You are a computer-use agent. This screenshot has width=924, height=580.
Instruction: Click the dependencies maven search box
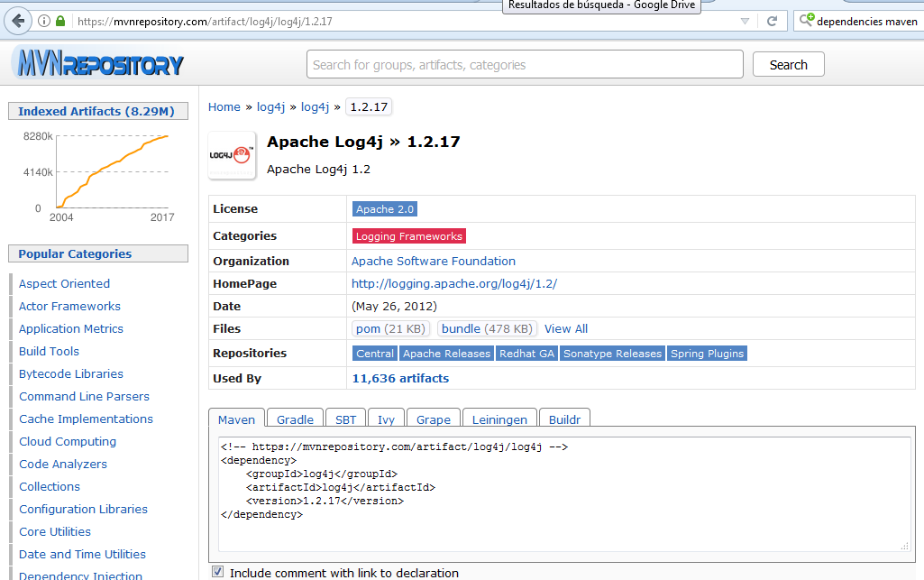[866, 22]
